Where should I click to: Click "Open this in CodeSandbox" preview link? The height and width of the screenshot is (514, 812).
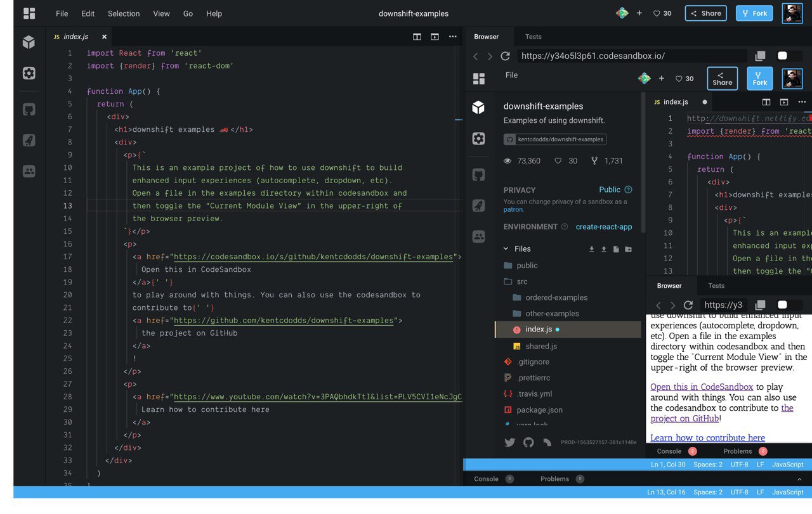point(702,387)
